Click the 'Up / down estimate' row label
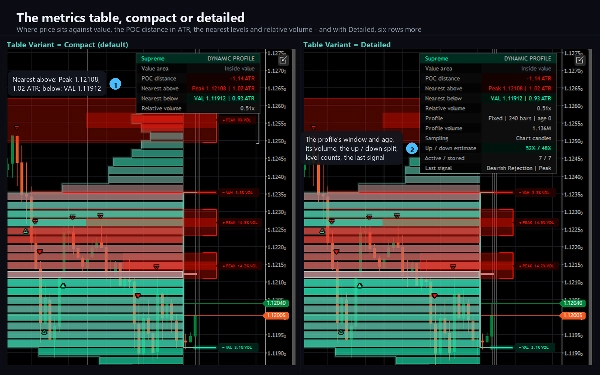Image resolution: width=600 pixels, height=375 pixels. [450, 148]
